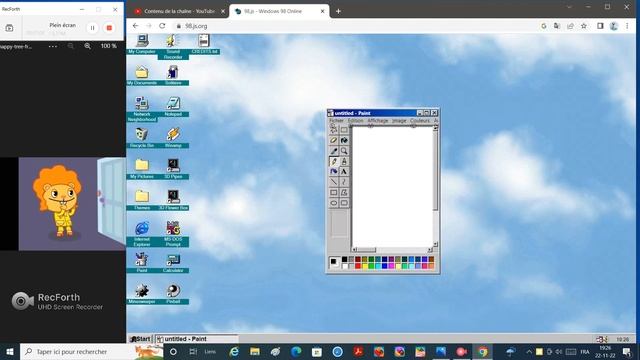
Task: Open the Calculator desktop icon
Action: coord(173,262)
